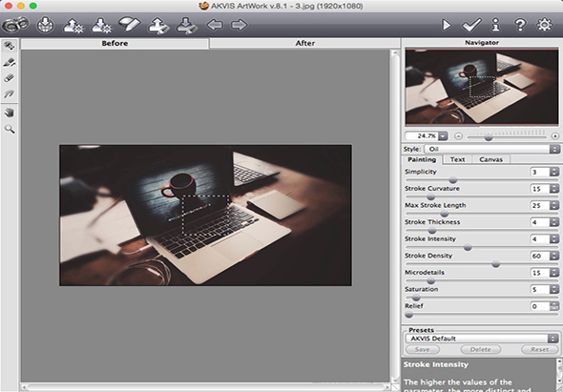563x392 pixels.
Task: Select the smudge tool in left toolbar
Action: (x=9, y=94)
